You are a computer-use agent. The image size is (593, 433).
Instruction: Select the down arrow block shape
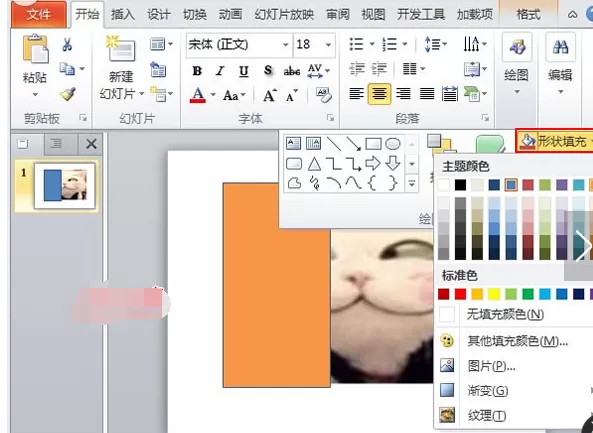(x=393, y=164)
